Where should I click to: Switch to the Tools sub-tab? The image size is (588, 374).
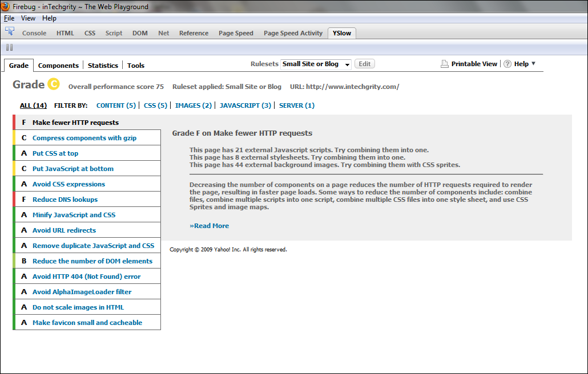click(x=136, y=66)
